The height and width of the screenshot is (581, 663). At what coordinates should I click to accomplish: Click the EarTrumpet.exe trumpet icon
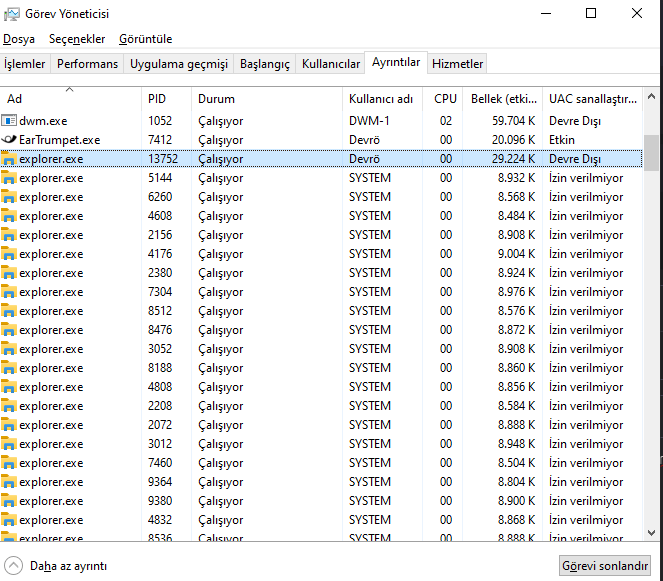[x=9, y=140]
